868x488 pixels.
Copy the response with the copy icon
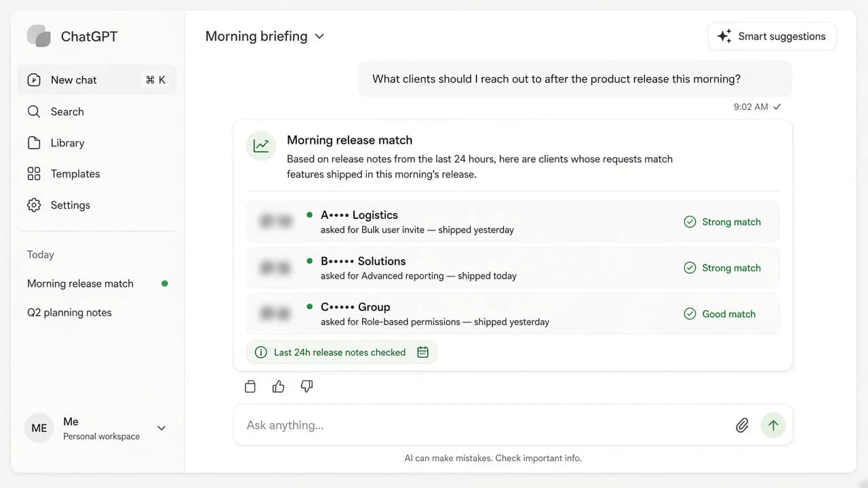tap(250, 386)
